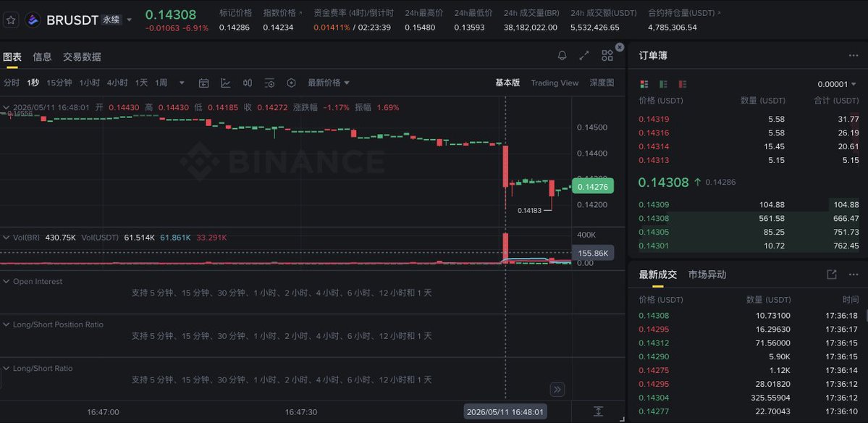Open price alert bell icon

[x=562, y=55]
